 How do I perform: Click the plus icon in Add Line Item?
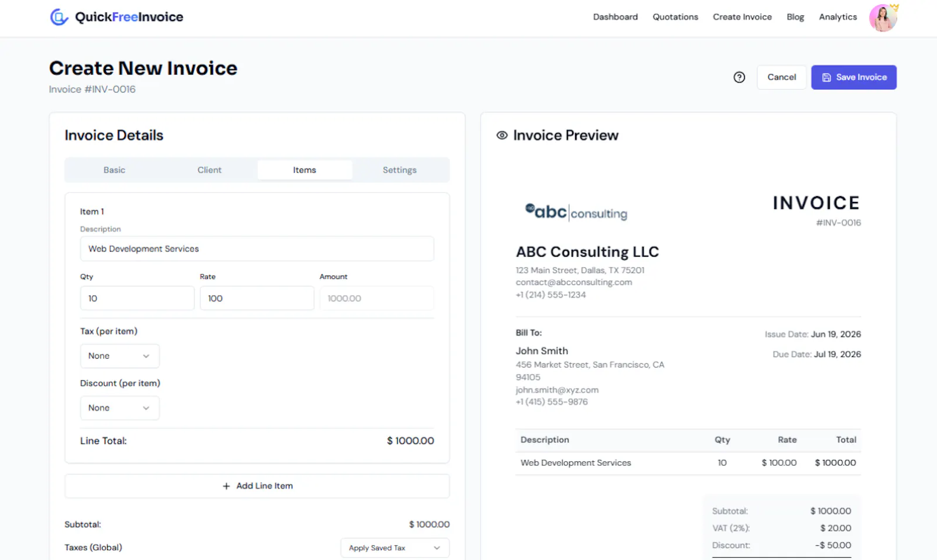pyautogui.click(x=226, y=486)
